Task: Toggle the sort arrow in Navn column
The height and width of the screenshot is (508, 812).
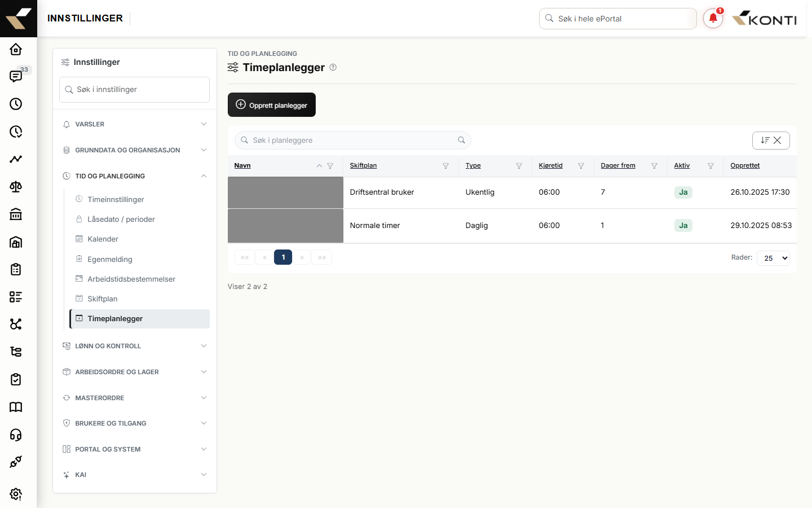Action: coord(319,166)
